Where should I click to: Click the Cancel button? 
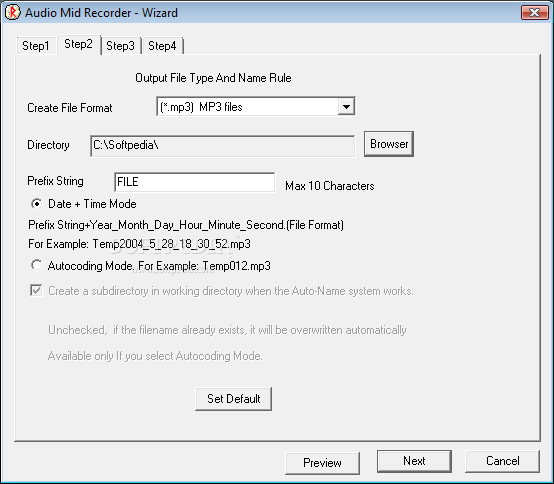click(x=502, y=461)
